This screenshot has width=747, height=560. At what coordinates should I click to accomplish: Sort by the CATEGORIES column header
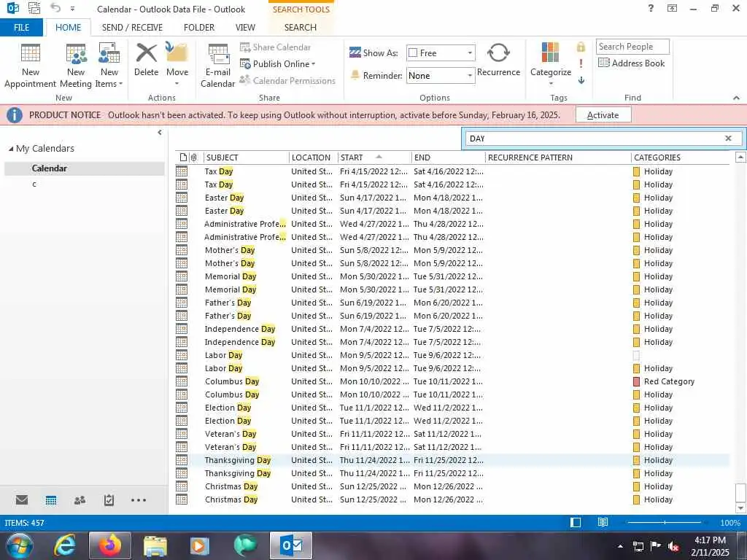(x=680, y=157)
